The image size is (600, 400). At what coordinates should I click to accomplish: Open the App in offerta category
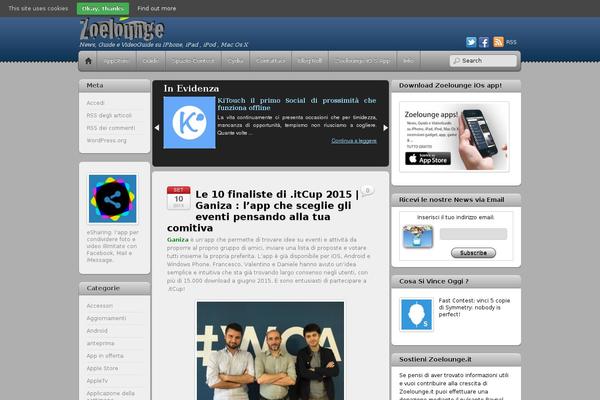tap(105, 356)
